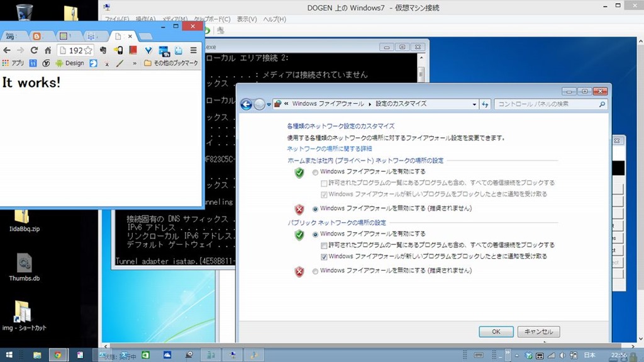Open the Chrome hamburger menu

[x=194, y=50]
